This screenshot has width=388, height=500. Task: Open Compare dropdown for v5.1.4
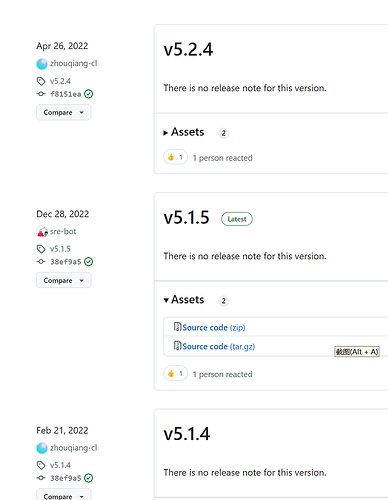[64, 495]
